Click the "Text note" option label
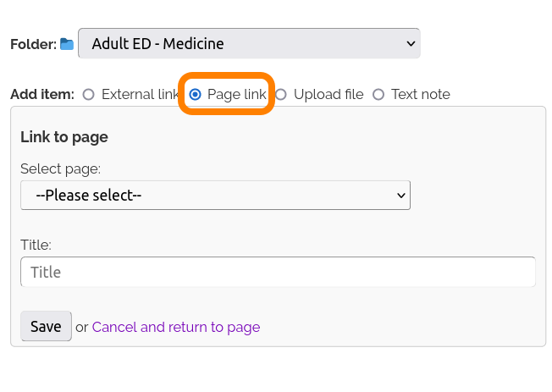The width and height of the screenshot is (552, 392). (421, 95)
